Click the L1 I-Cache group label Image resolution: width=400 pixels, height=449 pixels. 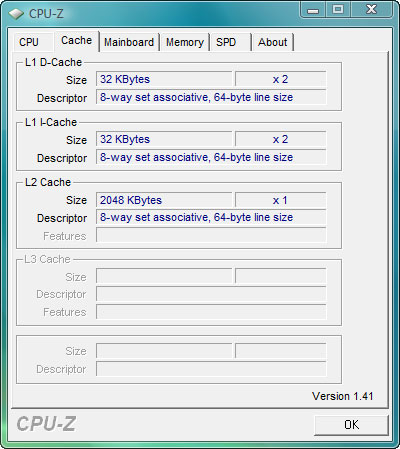coord(51,122)
